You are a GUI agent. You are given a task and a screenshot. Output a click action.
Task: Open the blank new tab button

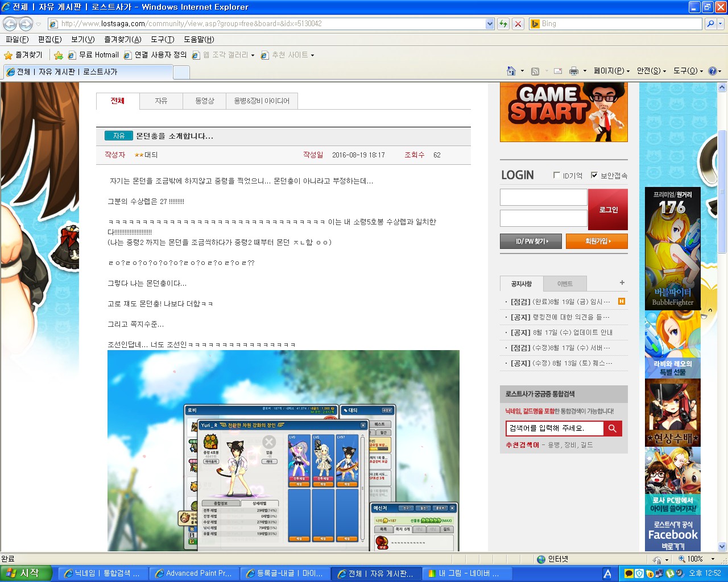181,72
